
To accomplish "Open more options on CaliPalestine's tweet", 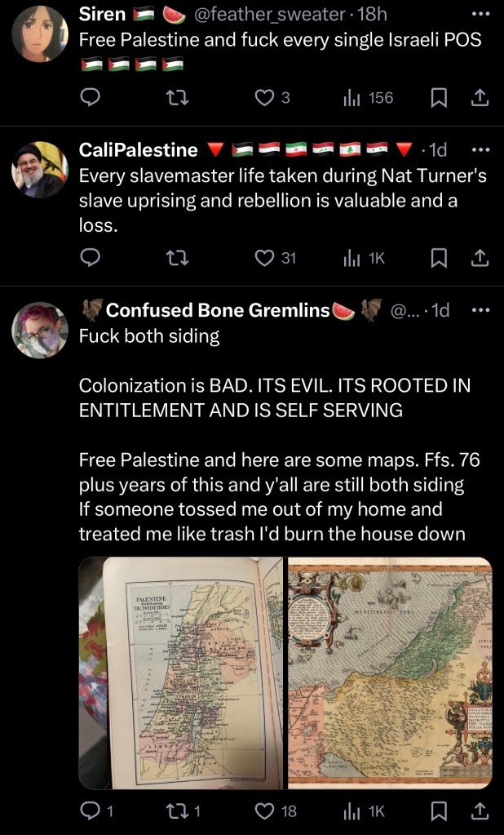I will pos(480,149).
